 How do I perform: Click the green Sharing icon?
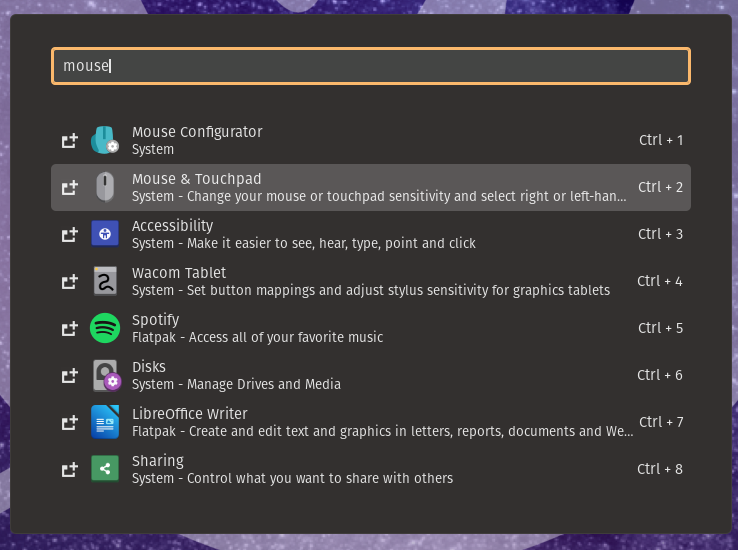(105, 469)
